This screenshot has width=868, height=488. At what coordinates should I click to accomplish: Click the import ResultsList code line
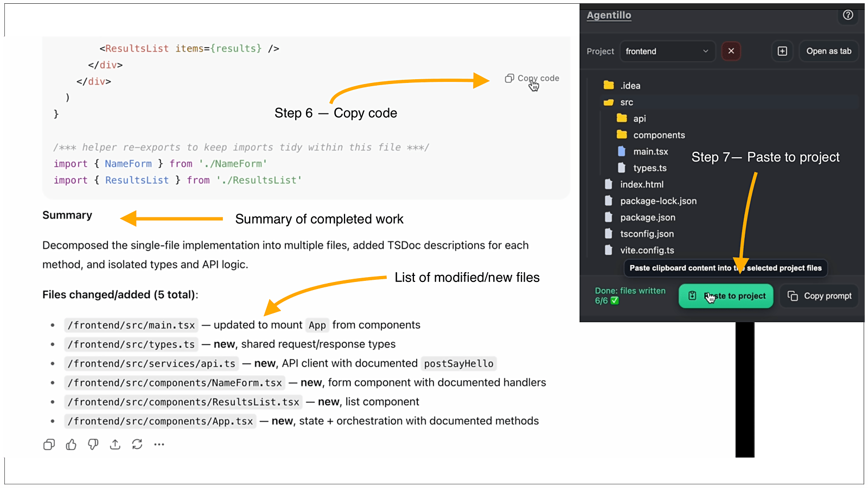pyautogui.click(x=177, y=180)
